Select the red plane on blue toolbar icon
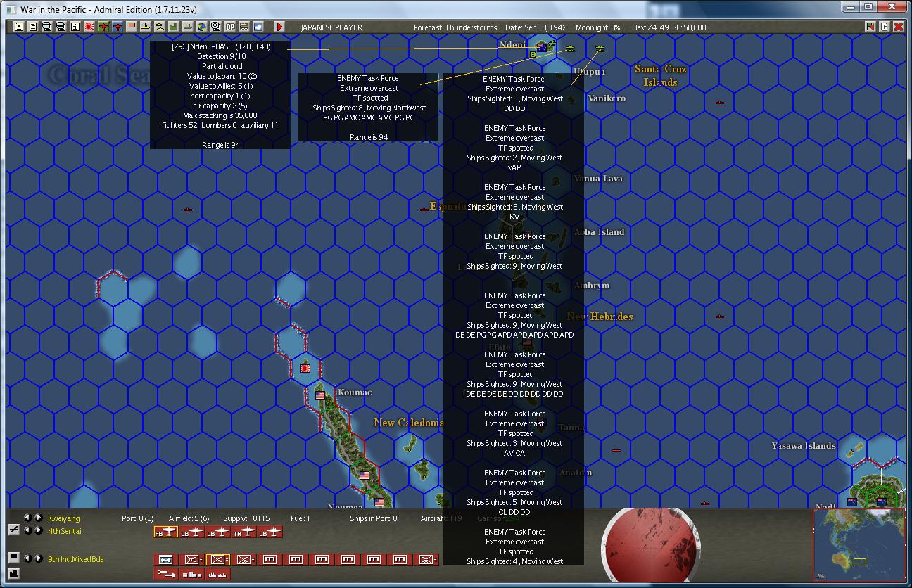 [118, 27]
